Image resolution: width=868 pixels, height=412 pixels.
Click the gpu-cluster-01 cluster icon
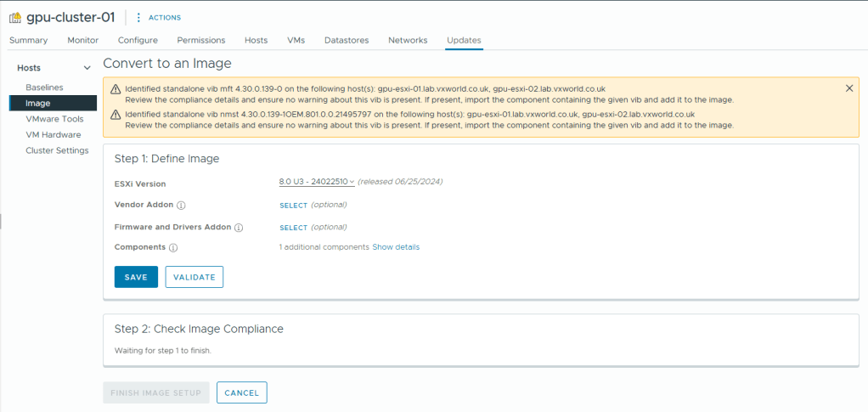coord(15,17)
